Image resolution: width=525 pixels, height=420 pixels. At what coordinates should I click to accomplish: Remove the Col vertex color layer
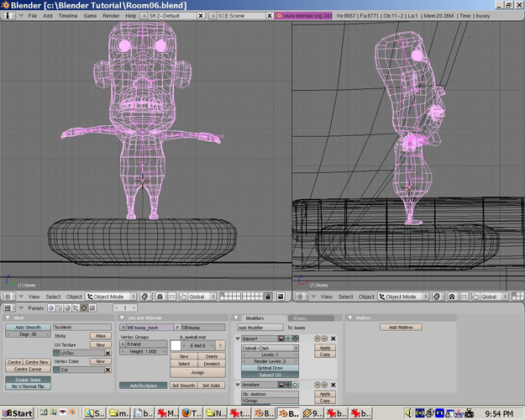[x=108, y=370]
